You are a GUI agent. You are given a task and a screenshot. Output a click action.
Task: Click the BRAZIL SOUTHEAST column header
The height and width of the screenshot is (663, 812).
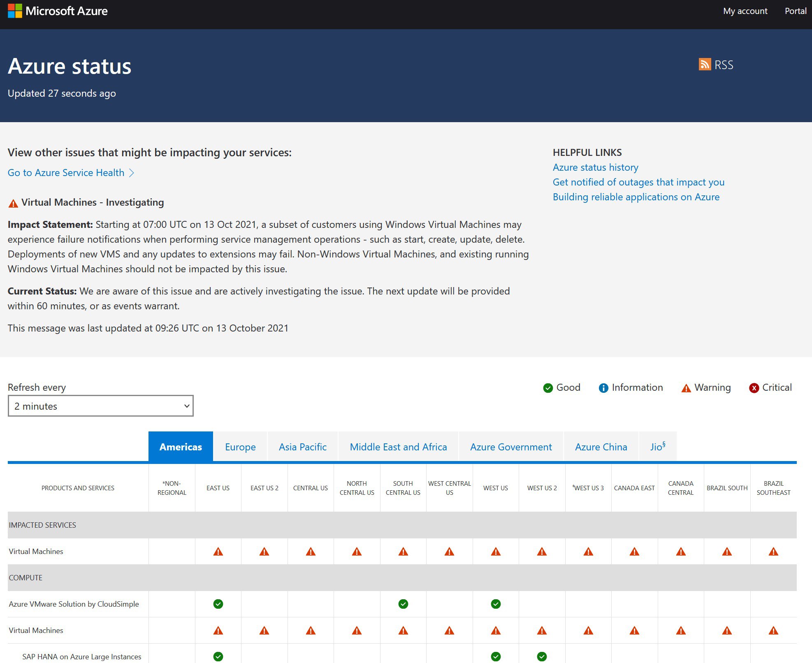coord(773,488)
